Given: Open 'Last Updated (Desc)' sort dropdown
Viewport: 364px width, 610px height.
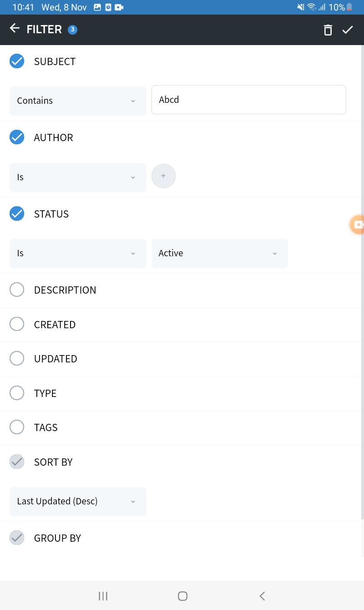Looking at the screenshot, I should point(78,501).
